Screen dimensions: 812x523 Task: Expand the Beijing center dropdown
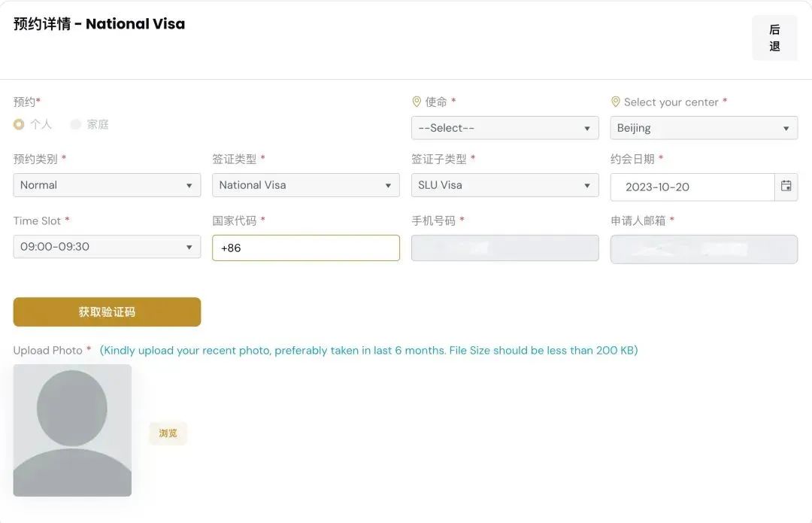[x=704, y=128]
